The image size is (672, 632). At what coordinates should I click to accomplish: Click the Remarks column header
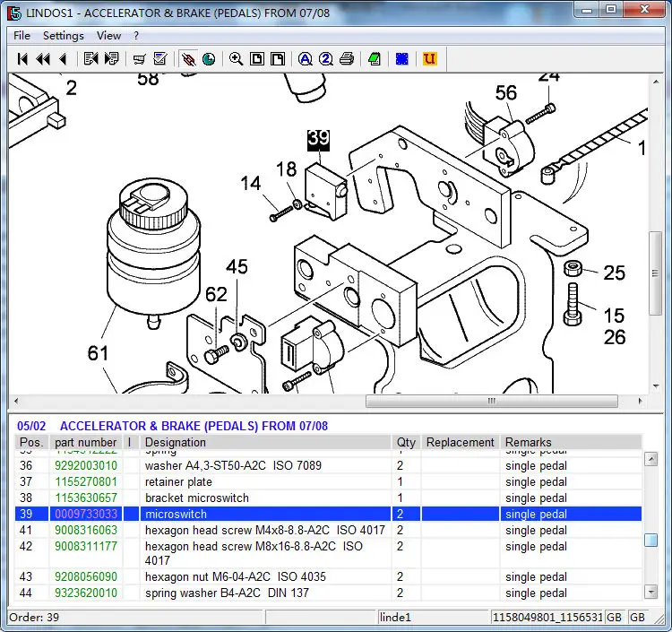(x=571, y=442)
